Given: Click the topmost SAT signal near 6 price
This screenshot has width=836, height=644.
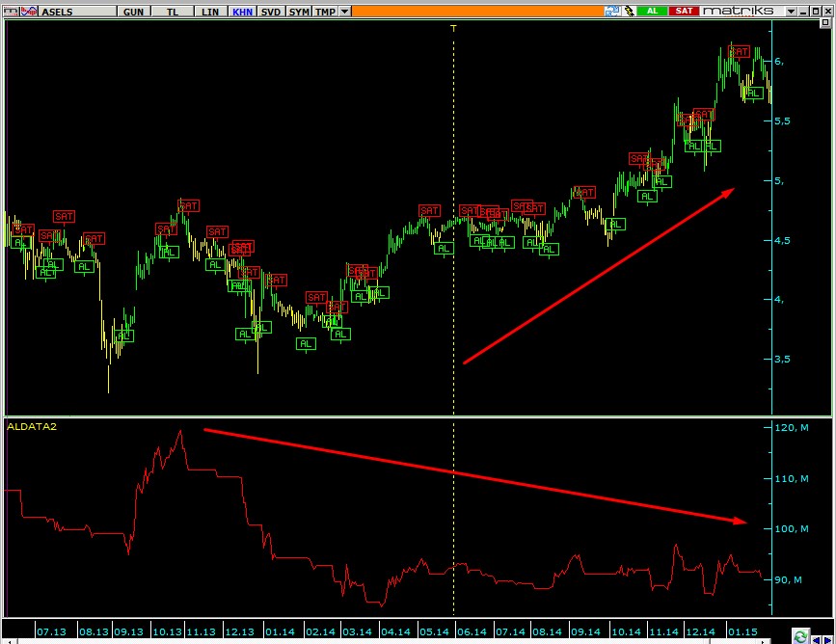Looking at the screenshot, I should point(739,52).
